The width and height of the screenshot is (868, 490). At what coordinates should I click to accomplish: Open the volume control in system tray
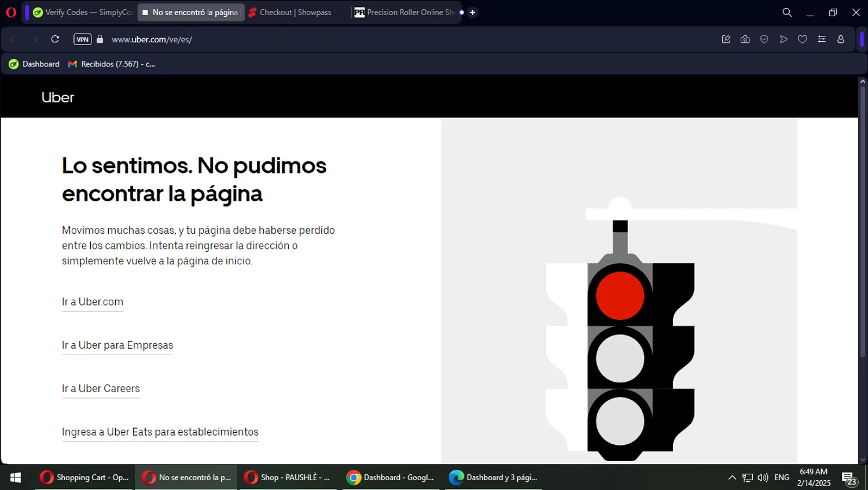coord(763,477)
